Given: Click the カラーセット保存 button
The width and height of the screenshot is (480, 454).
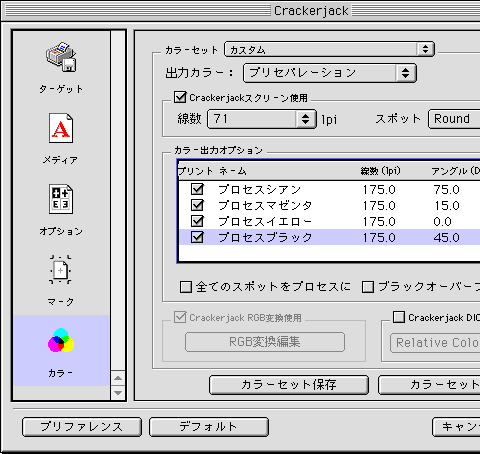Looking at the screenshot, I should (x=289, y=385).
